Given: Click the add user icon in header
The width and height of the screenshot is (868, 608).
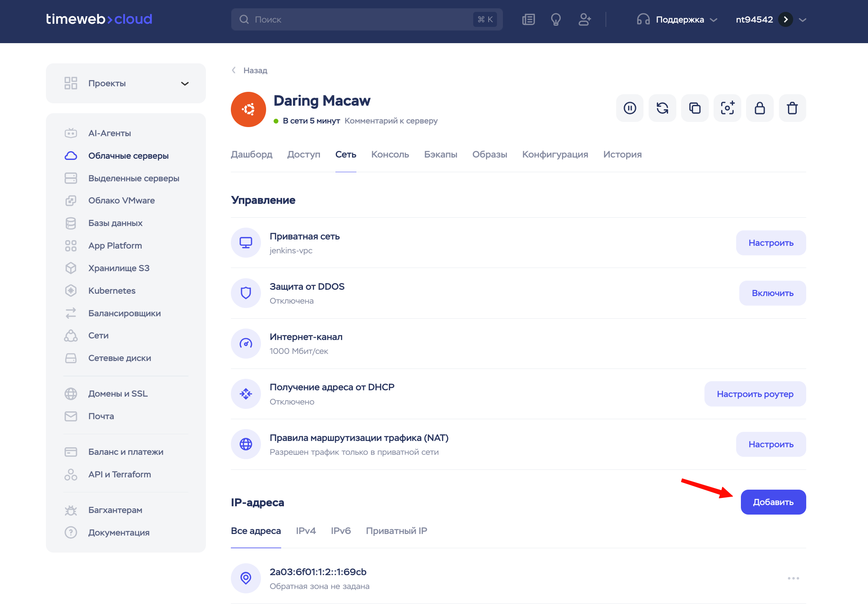Looking at the screenshot, I should pyautogui.click(x=584, y=19).
